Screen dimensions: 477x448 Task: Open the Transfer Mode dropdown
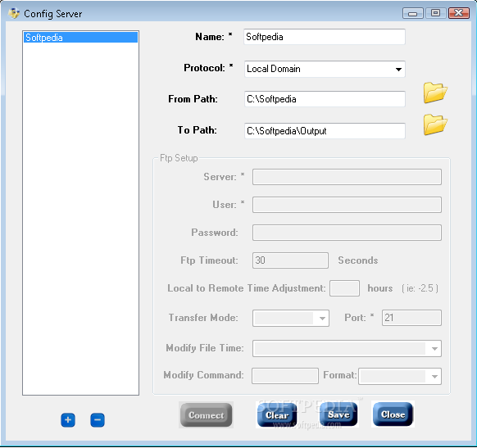(290, 319)
